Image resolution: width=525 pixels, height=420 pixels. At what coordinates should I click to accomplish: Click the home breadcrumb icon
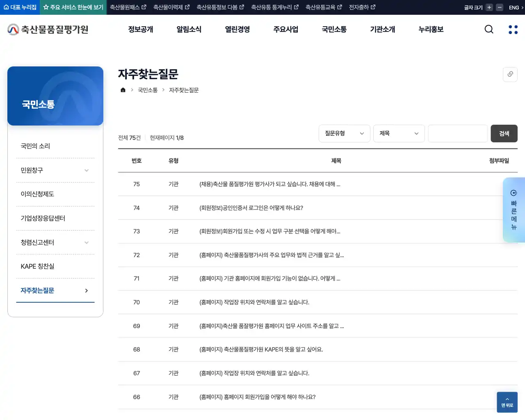click(x=123, y=90)
